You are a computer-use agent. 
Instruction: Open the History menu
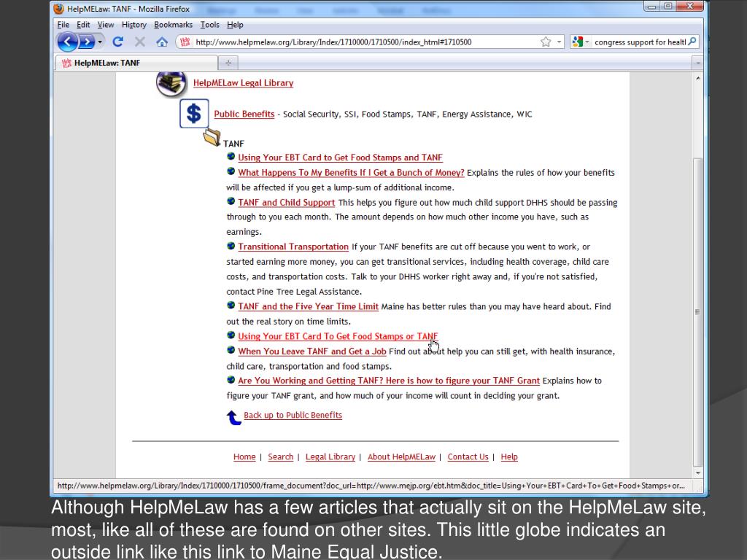pos(134,25)
